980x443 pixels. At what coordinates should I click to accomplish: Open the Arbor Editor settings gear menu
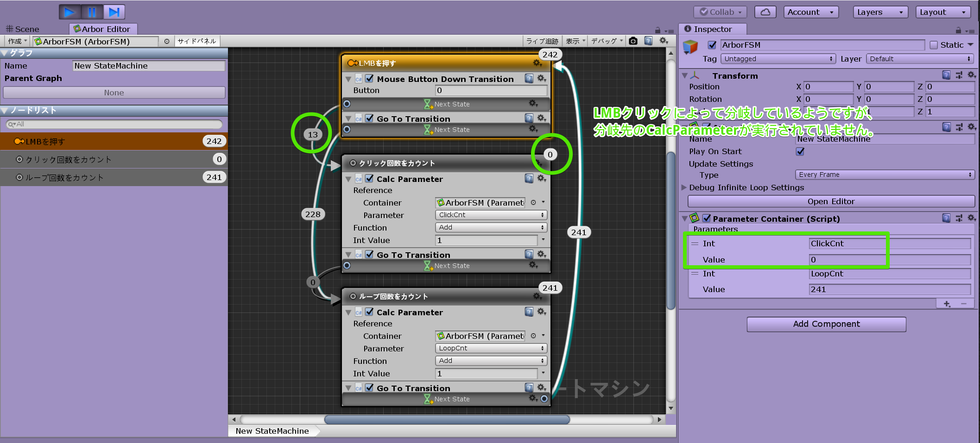coord(664,41)
